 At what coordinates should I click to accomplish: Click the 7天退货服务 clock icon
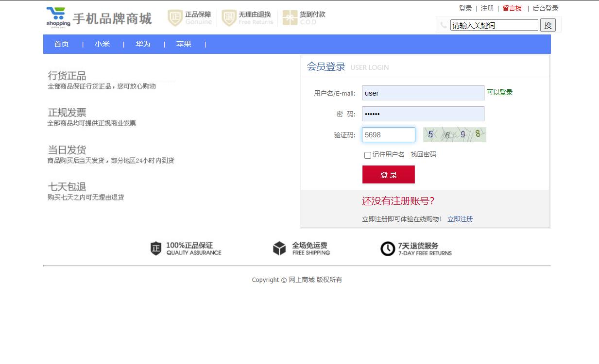[387, 248]
